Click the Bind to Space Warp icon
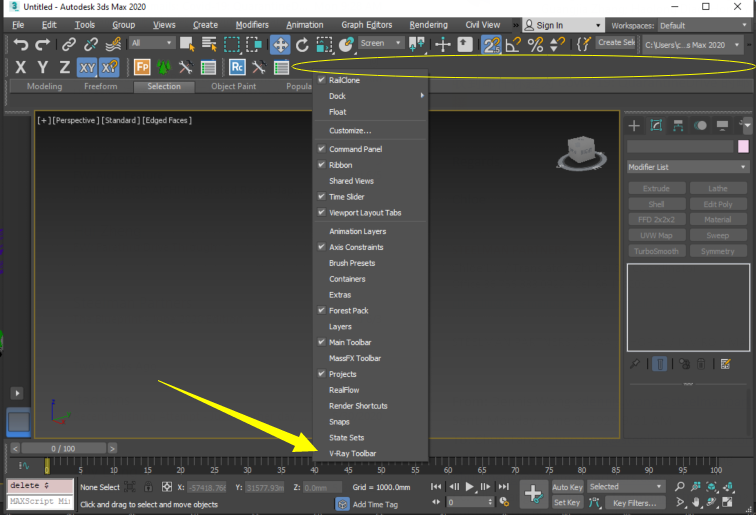Image resolution: width=756 pixels, height=515 pixels. pos(113,44)
